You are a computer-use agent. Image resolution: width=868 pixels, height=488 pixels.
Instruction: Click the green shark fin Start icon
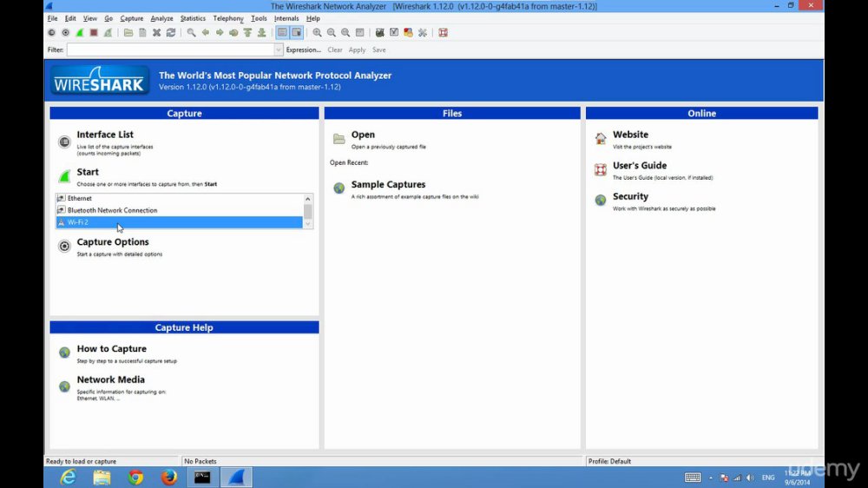pyautogui.click(x=64, y=176)
